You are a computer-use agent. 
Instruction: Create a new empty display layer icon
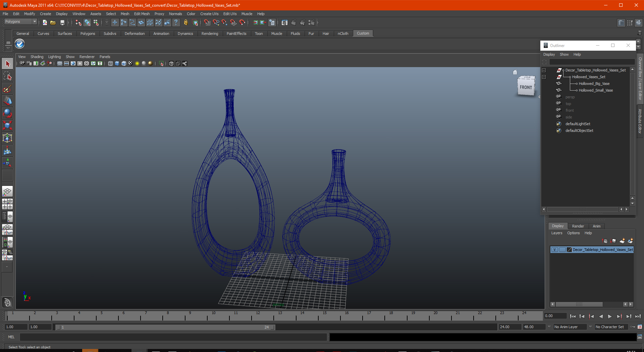point(622,241)
